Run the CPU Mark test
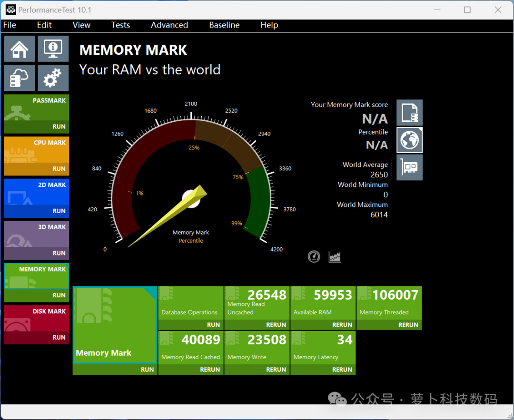The width and height of the screenshot is (514, 420). coord(36,169)
